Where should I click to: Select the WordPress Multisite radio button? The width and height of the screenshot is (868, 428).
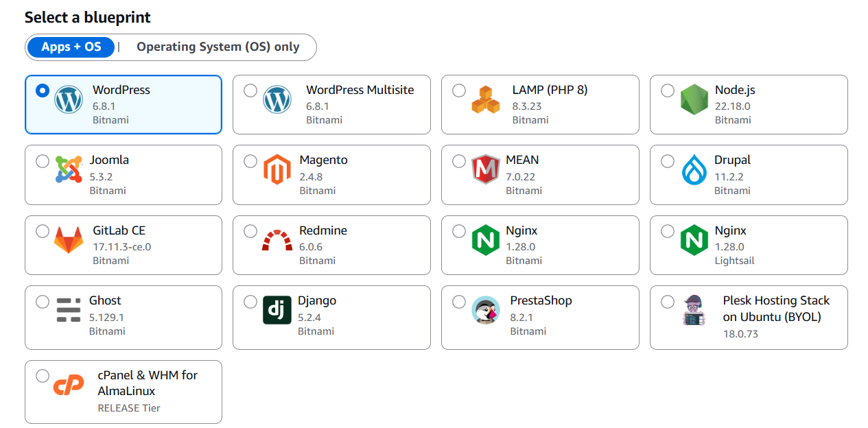[250, 91]
